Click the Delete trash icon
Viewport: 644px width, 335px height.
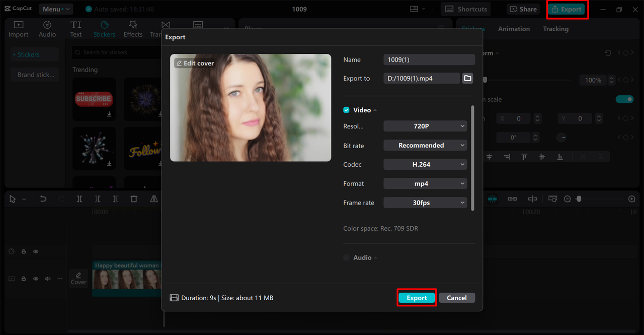tap(134, 199)
